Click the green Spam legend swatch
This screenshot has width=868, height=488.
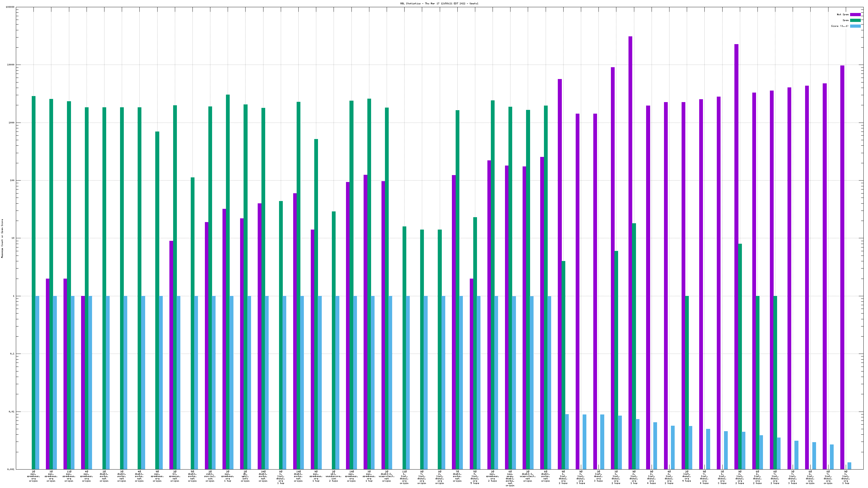point(855,20)
